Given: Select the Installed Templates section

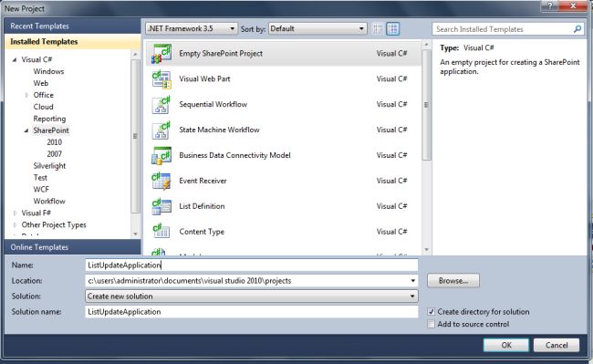Looking at the screenshot, I should 72,42.
